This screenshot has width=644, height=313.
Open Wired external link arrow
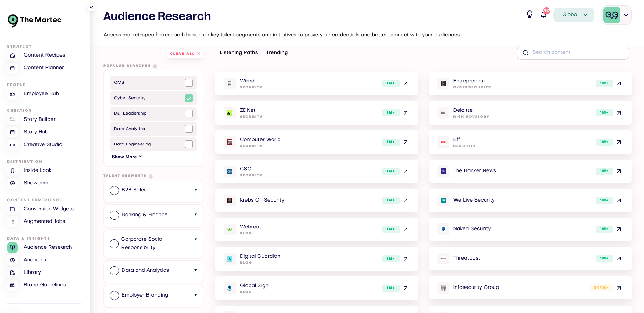[x=406, y=83]
